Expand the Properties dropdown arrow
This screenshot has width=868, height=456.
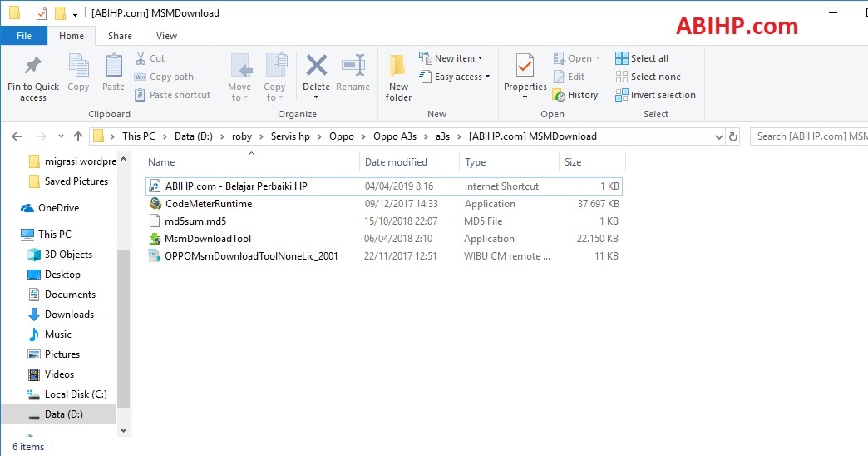tap(525, 97)
